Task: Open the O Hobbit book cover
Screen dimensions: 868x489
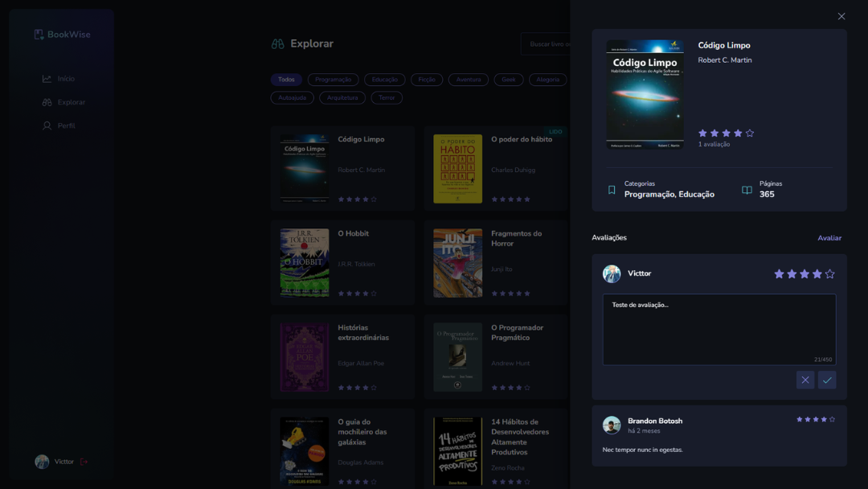Action: point(305,263)
